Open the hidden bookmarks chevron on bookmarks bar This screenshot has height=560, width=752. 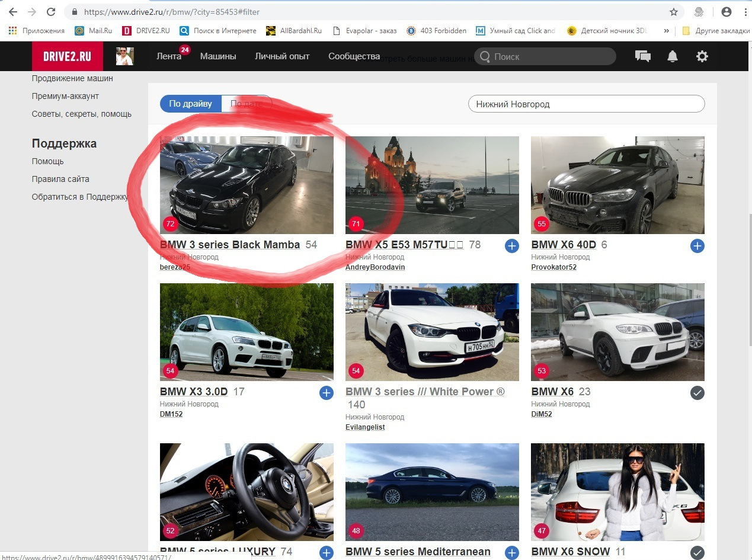click(665, 30)
